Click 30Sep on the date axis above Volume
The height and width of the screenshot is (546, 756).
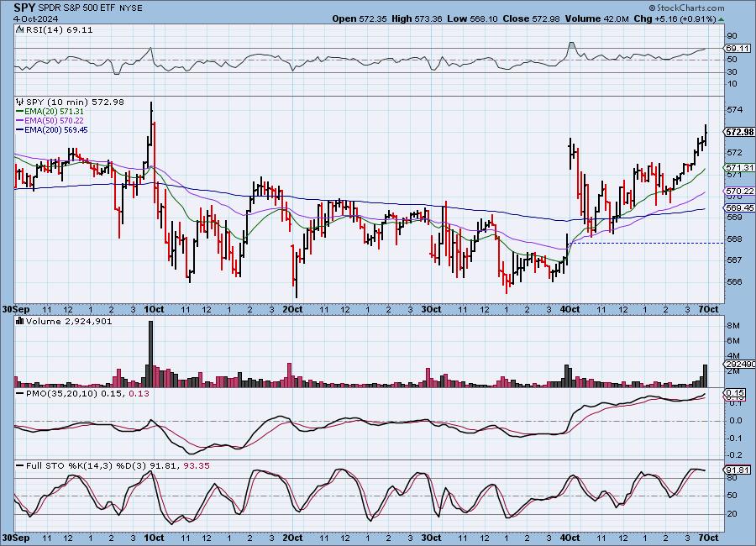pyautogui.click(x=17, y=309)
